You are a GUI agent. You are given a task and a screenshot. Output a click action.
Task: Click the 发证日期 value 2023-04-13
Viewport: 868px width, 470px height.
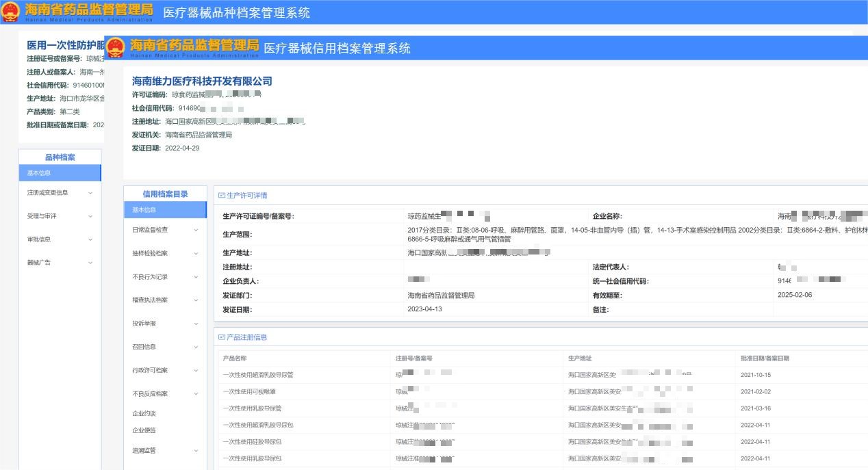point(424,309)
